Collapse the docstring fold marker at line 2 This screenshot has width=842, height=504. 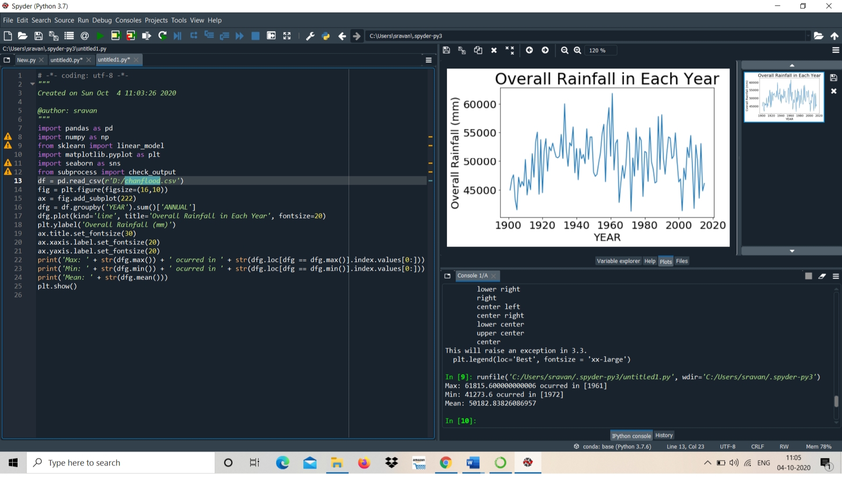coord(32,84)
